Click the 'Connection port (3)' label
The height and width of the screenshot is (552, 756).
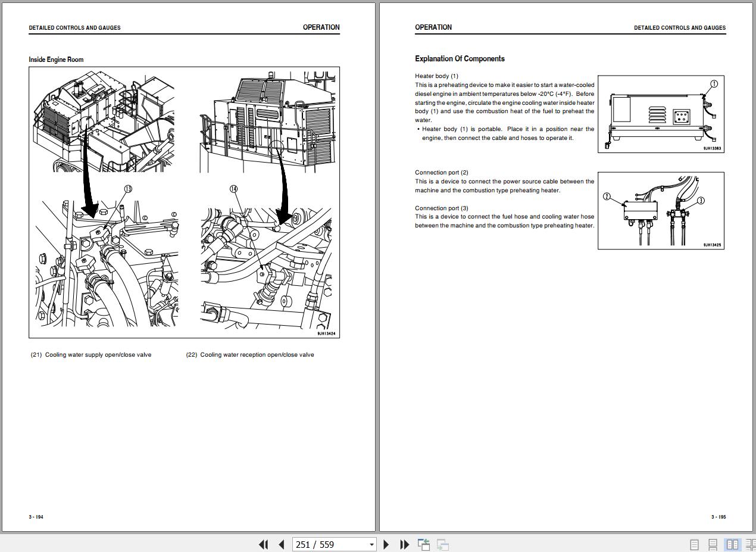coord(441,208)
